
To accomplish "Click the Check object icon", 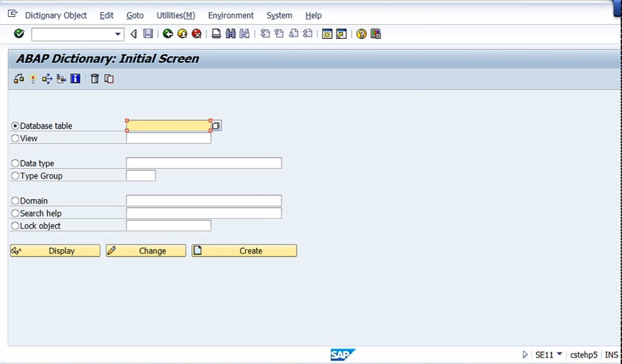I will 19,78.
